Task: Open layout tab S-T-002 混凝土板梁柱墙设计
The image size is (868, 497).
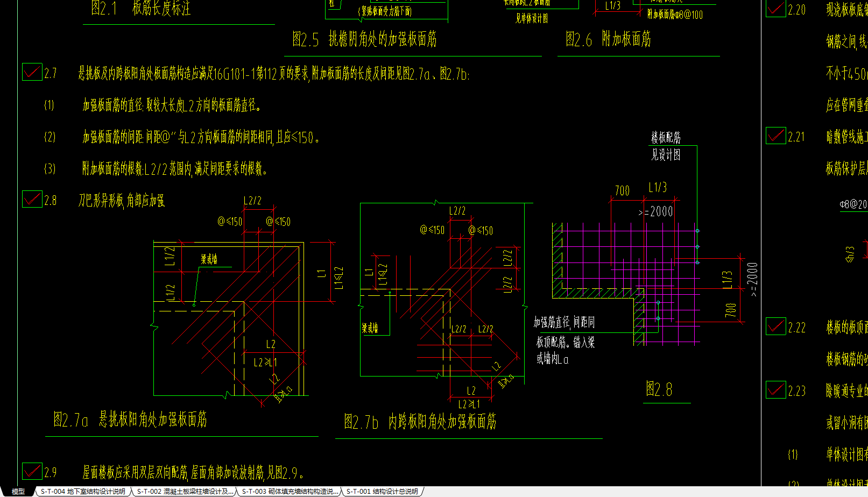Action: (x=185, y=492)
